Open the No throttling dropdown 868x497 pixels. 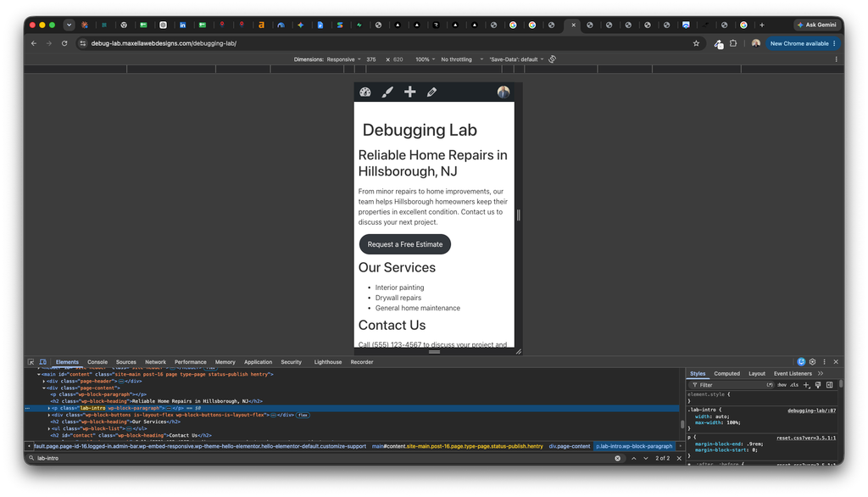coord(462,59)
